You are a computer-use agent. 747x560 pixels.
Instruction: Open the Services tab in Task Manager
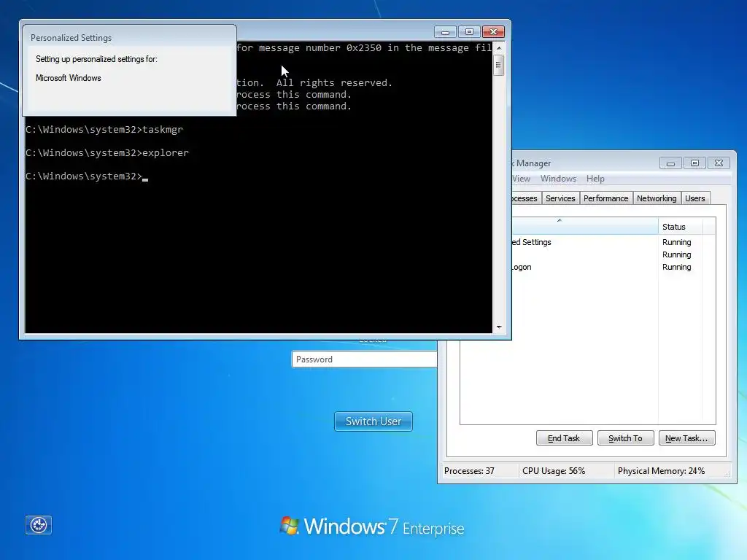point(560,198)
